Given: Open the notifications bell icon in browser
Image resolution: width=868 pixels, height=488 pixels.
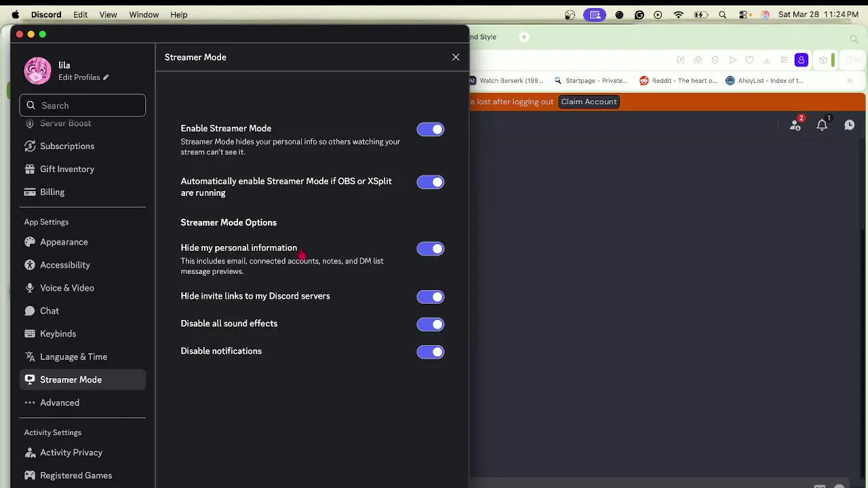Looking at the screenshot, I should click(823, 125).
